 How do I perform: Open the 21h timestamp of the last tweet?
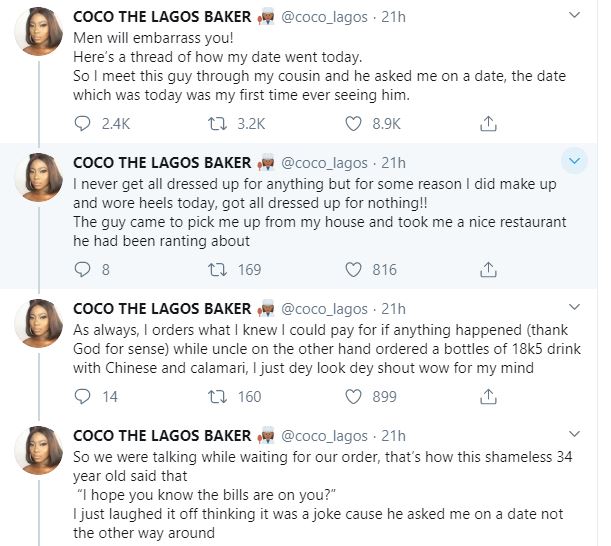click(x=394, y=436)
